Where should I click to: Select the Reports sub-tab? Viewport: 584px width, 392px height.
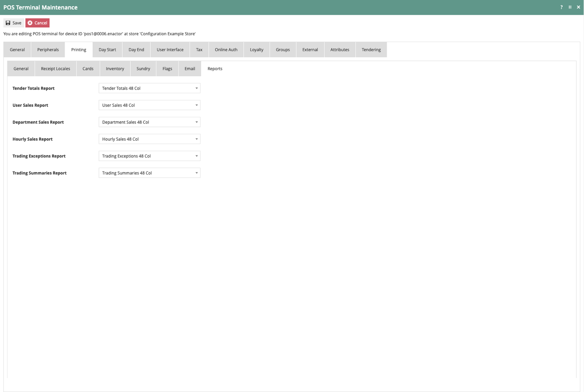coord(215,69)
